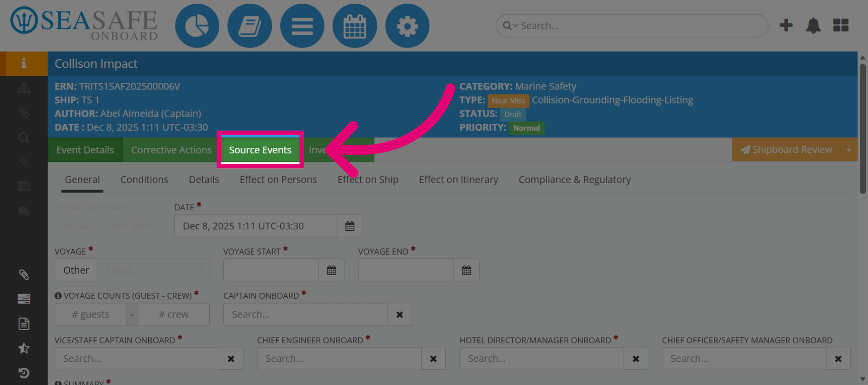This screenshot has width=868, height=385.
Task: Open the settings gear icon
Action: pos(407,26)
